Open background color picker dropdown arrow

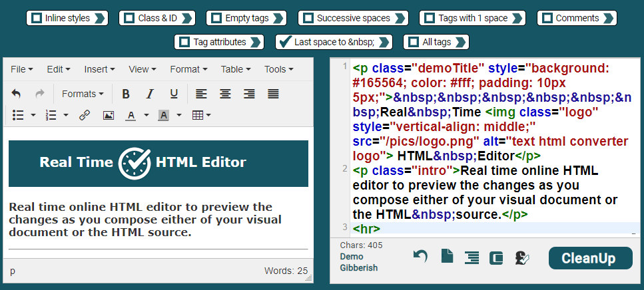(x=178, y=115)
